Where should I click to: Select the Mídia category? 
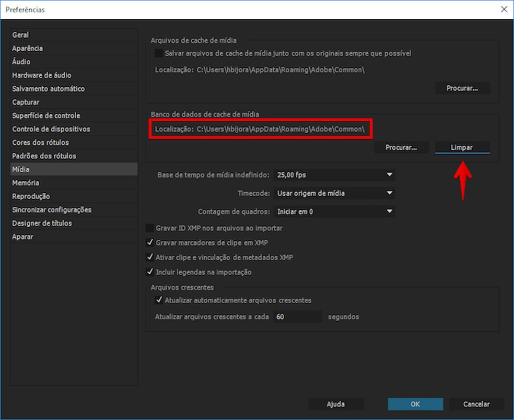pyautogui.click(x=74, y=169)
